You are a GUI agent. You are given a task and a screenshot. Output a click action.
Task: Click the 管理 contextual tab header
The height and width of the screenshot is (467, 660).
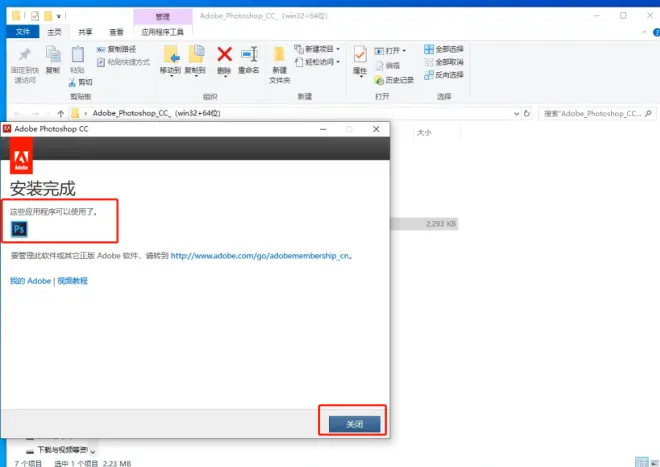click(163, 17)
